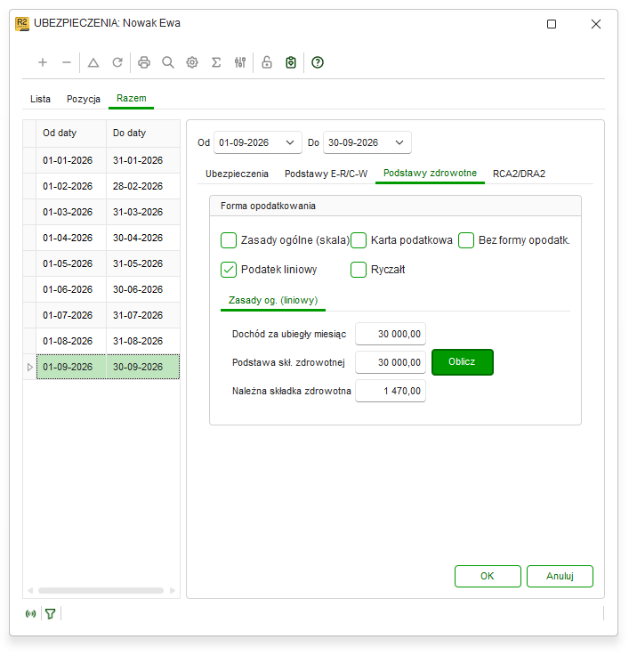This screenshot has width=637, height=672.
Task: Click the Do daty column header
Action: click(x=142, y=134)
